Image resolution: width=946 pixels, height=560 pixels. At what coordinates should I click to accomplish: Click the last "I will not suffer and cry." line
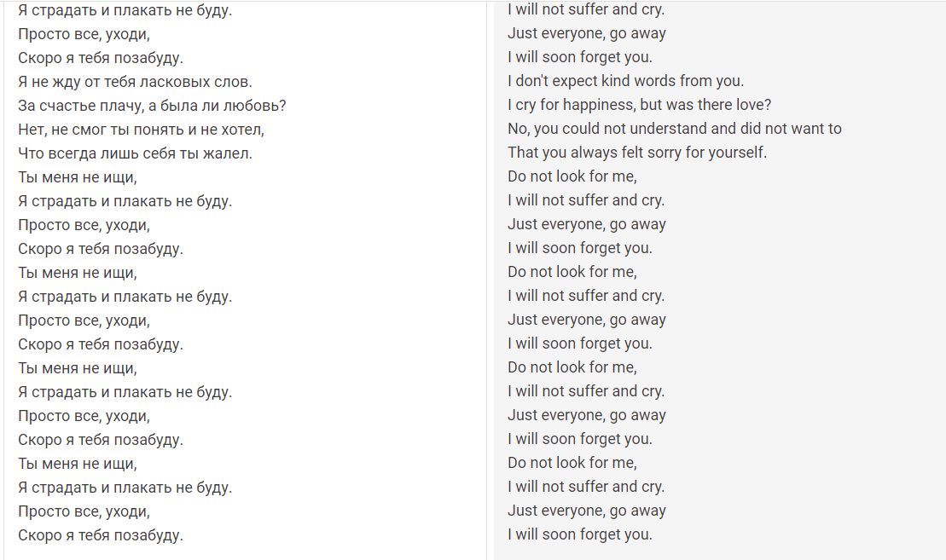click(x=585, y=487)
